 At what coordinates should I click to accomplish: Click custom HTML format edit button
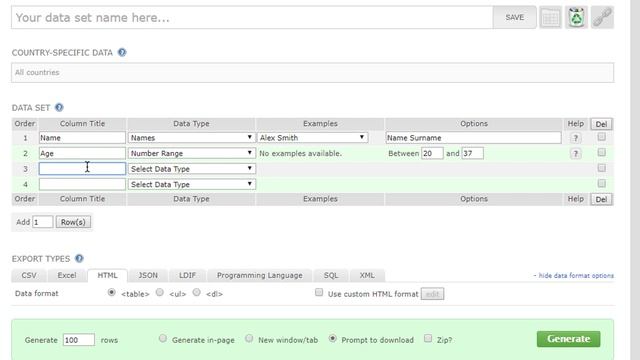pyautogui.click(x=432, y=294)
